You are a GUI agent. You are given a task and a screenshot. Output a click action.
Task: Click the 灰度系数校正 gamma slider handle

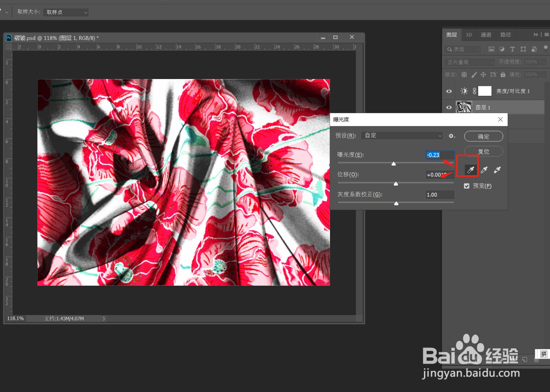point(396,203)
